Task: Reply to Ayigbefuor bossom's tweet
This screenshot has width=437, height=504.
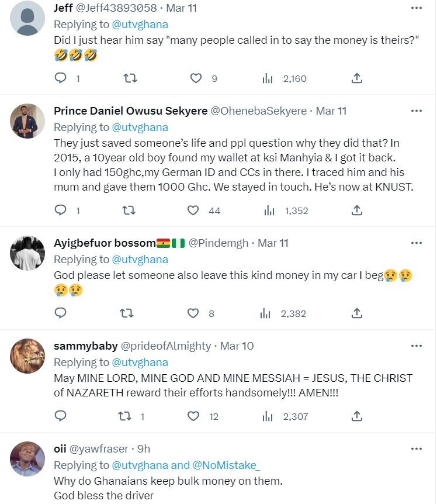Action: point(61,313)
